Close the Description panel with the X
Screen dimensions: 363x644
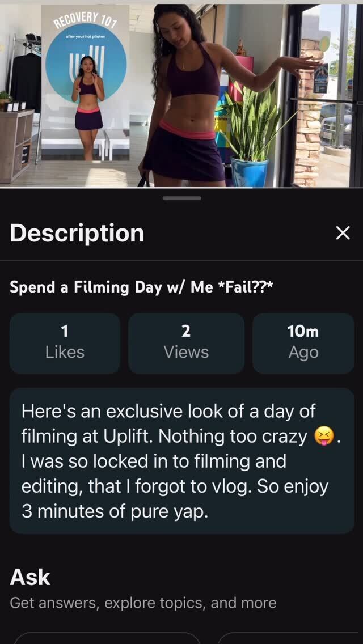coord(343,233)
